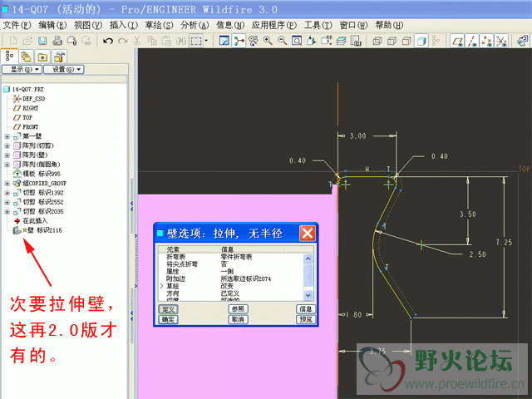Click the Cut scissors icon
The width and height of the screenshot is (532, 399).
point(137,41)
